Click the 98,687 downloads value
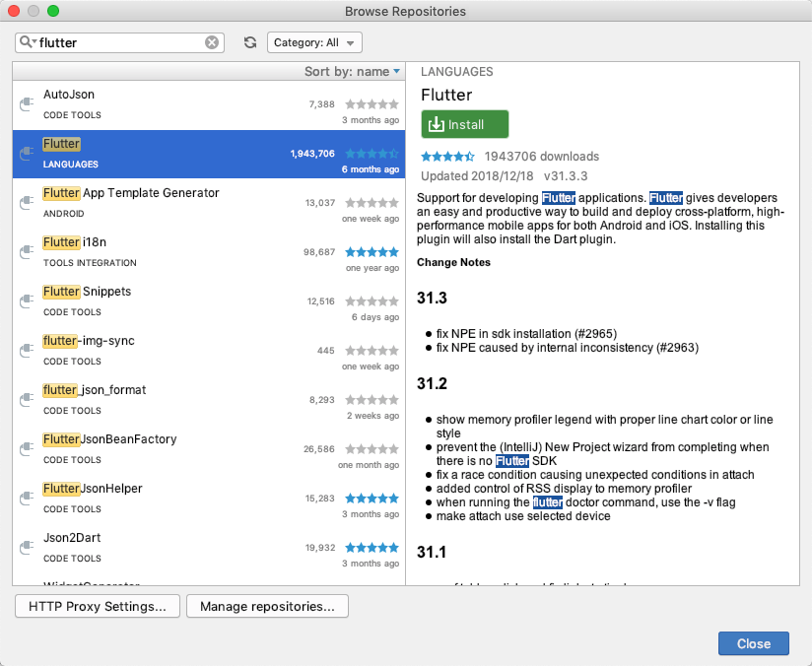 pyautogui.click(x=319, y=251)
